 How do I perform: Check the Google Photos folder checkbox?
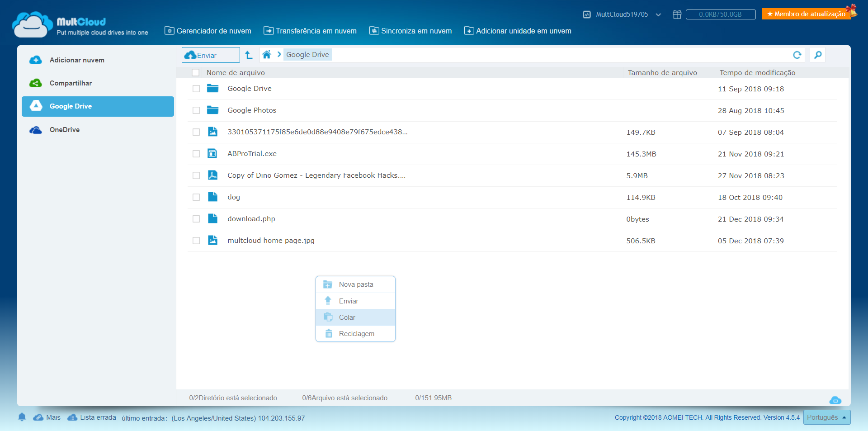coord(196,110)
